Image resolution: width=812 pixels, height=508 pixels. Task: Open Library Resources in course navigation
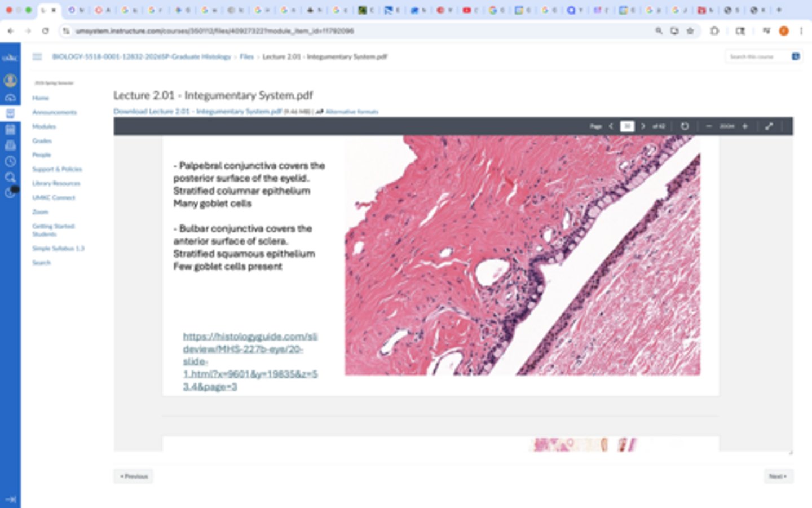pos(56,183)
